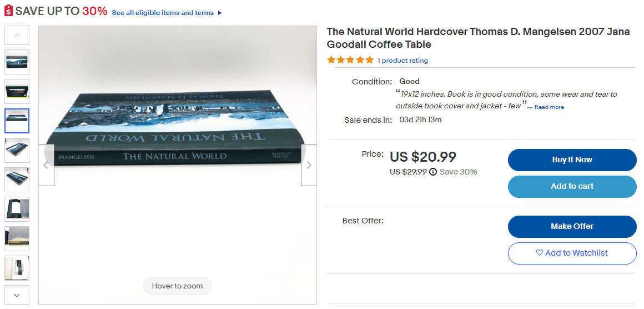Click the Buy It Now button
Image resolution: width=644 pixels, height=309 pixels.
(x=572, y=160)
